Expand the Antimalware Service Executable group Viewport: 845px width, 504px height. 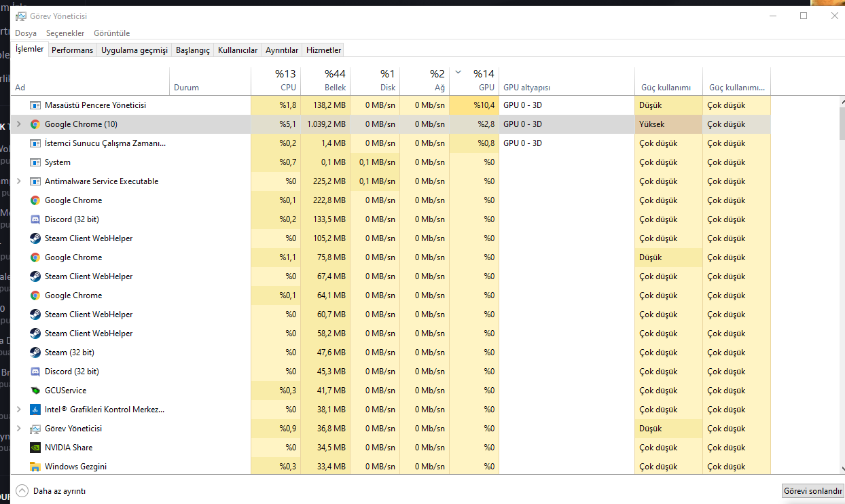click(18, 181)
